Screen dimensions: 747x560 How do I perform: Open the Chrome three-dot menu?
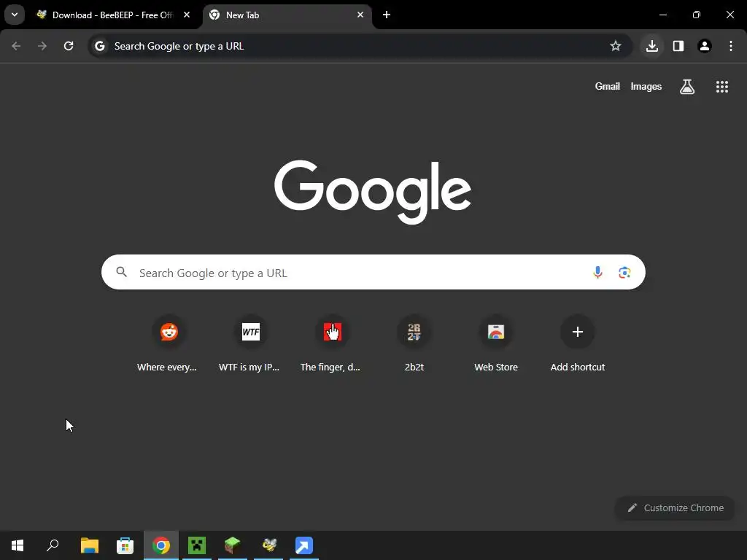(x=731, y=46)
